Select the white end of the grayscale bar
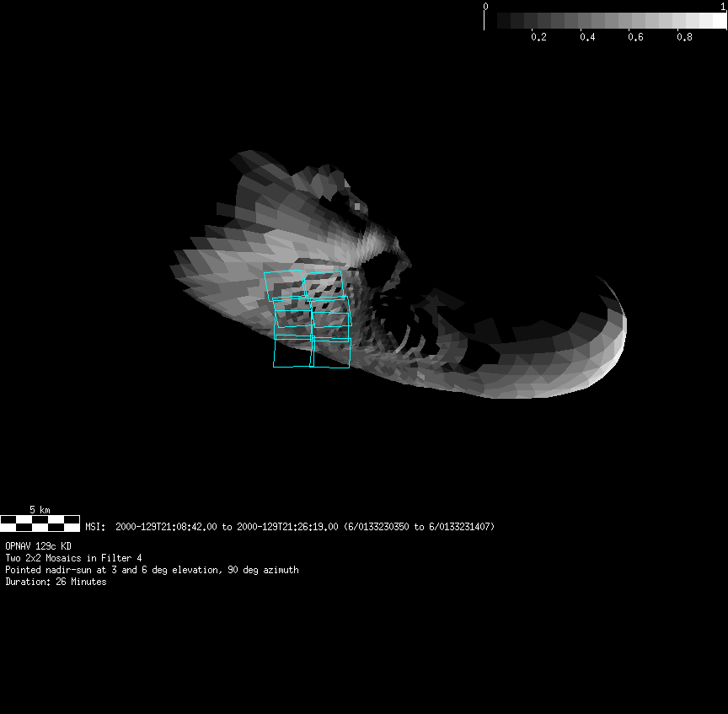The height and width of the screenshot is (714, 728). pyautogui.click(x=717, y=20)
